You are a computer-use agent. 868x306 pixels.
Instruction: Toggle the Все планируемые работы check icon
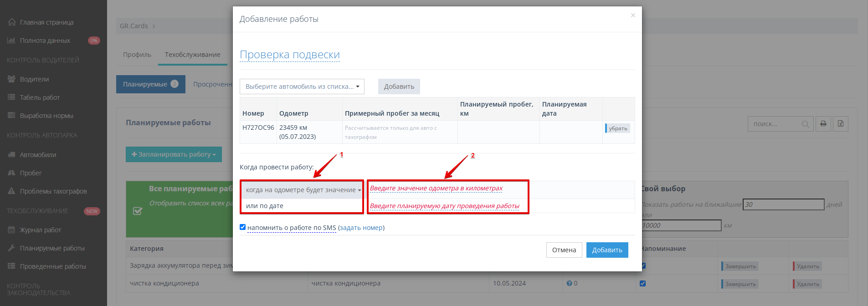click(137, 211)
